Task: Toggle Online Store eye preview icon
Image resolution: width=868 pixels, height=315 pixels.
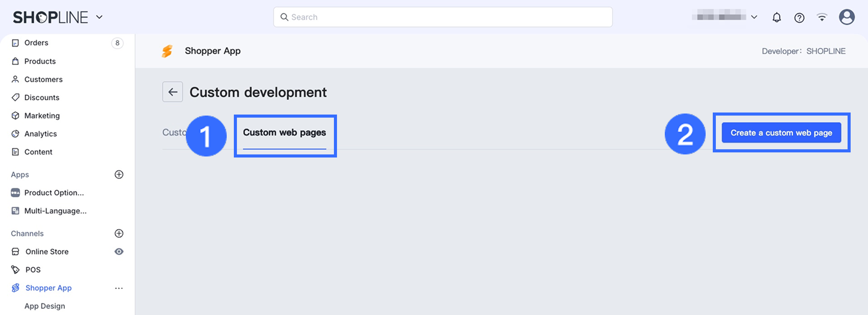Action: 119,252
